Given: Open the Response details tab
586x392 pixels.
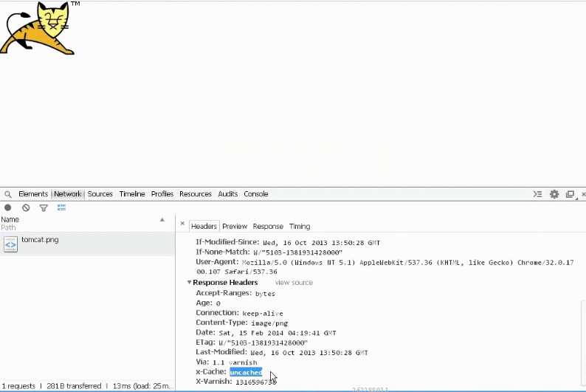Looking at the screenshot, I should [268, 227].
